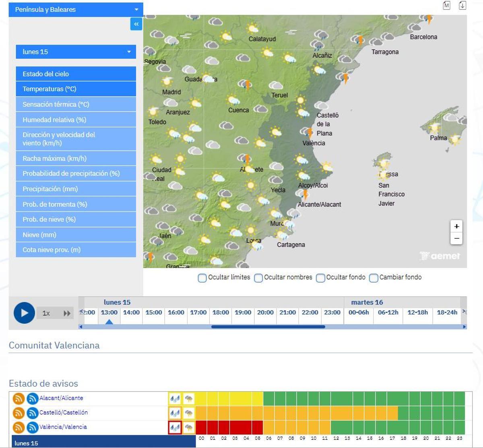
Task: Zoom in on the map with the plus control
Action: click(456, 226)
